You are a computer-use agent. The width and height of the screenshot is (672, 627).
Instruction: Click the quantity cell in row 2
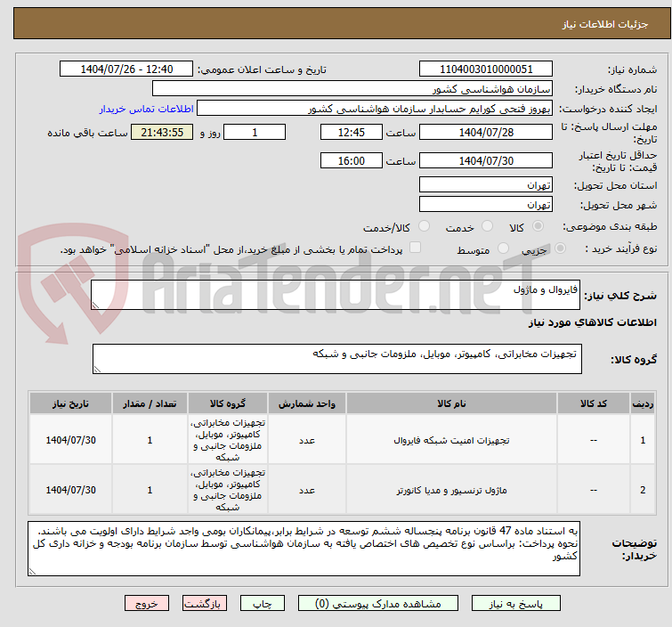(x=150, y=490)
